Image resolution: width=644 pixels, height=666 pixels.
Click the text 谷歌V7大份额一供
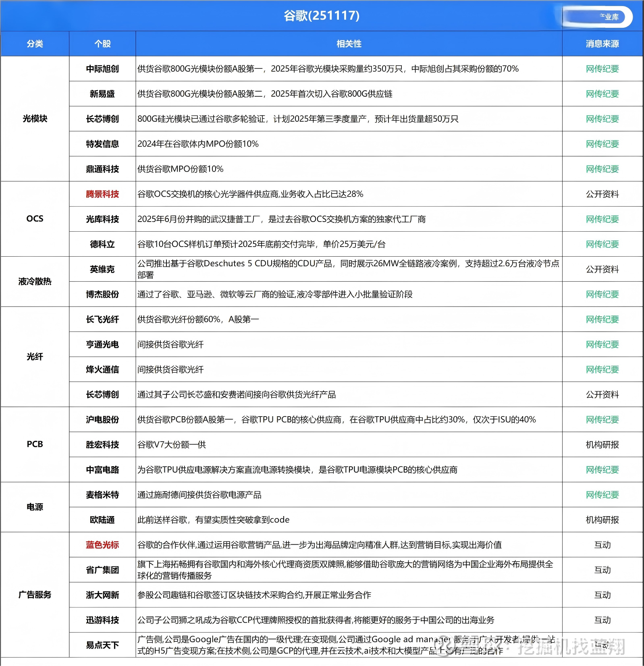coord(172,444)
